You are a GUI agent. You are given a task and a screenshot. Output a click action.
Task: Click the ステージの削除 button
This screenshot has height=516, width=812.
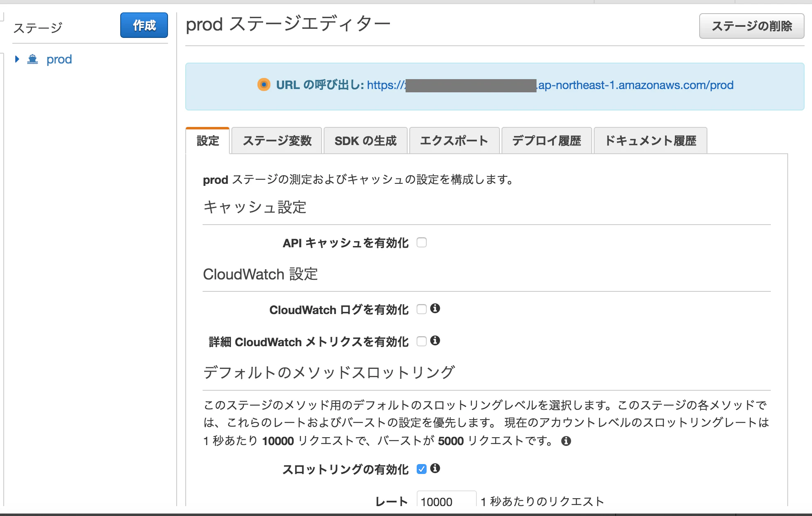752,26
